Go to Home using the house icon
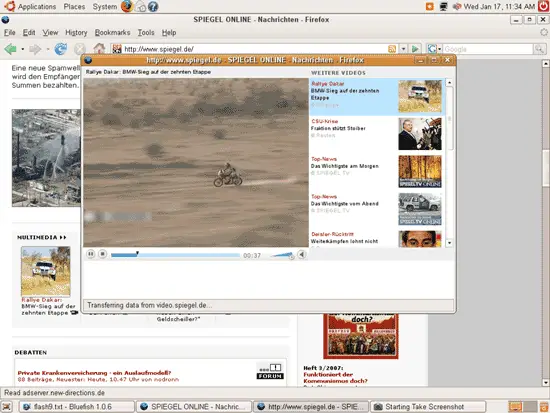Image resolution: width=550 pixels, height=413 pixels. pyautogui.click(x=99, y=48)
